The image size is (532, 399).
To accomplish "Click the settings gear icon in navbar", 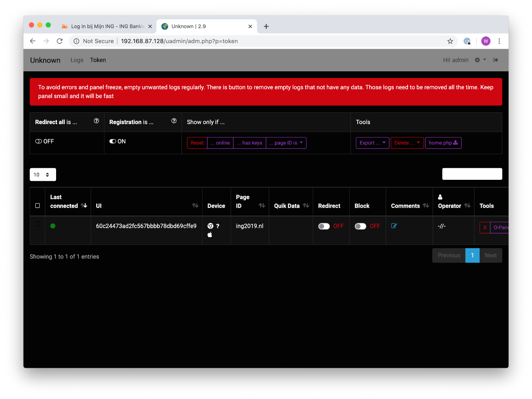I will click(x=477, y=60).
